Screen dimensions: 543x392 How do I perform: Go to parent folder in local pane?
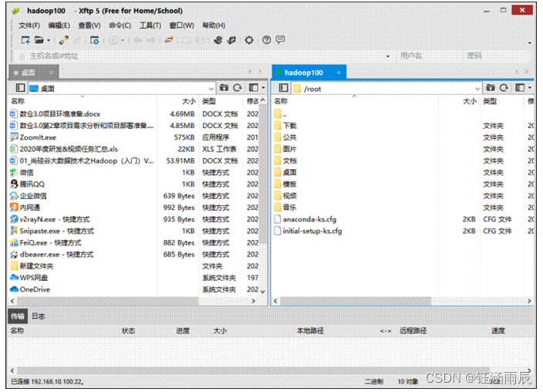tap(224, 88)
